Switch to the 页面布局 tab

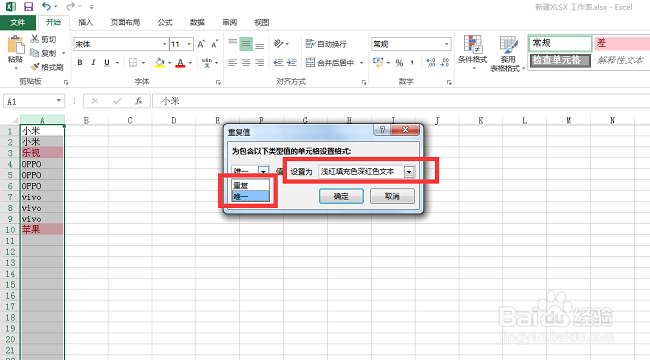[x=125, y=22]
